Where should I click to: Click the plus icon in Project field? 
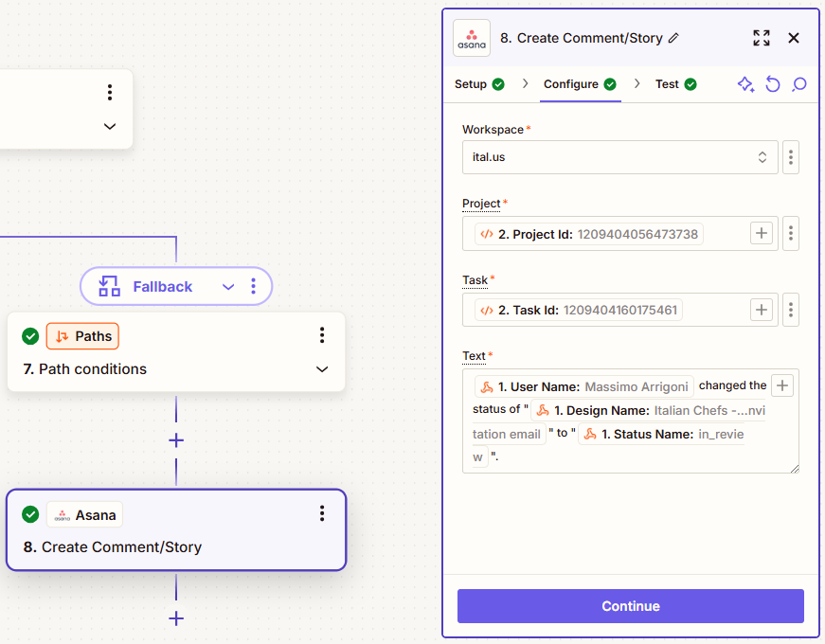[x=762, y=233]
